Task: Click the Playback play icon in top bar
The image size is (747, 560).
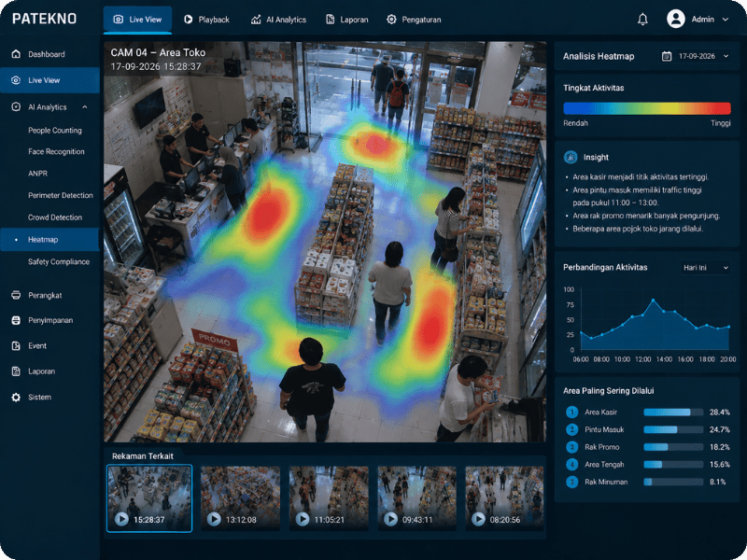Action: (x=189, y=20)
